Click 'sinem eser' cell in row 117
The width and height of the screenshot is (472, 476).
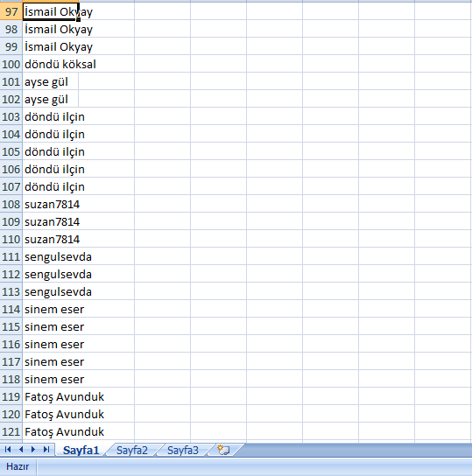click(x=51, y=361)
